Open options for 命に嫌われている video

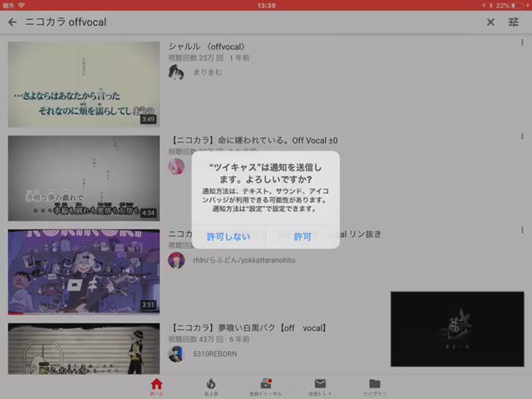[522, 136]
